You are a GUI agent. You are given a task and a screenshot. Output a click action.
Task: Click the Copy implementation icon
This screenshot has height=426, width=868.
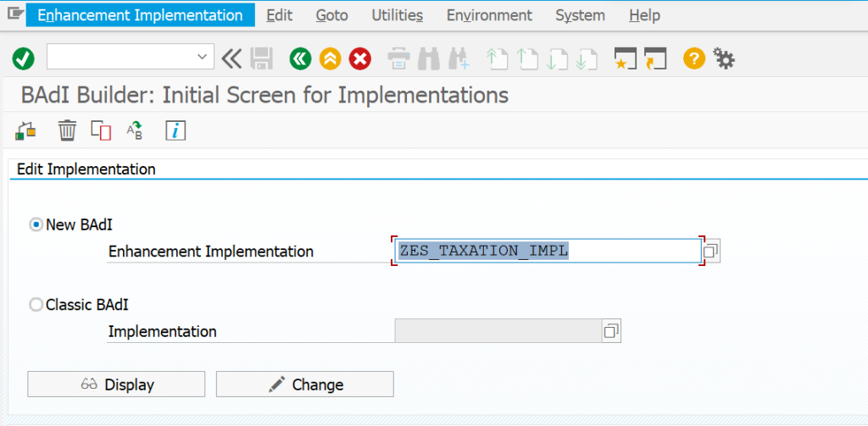pos(101,130)
